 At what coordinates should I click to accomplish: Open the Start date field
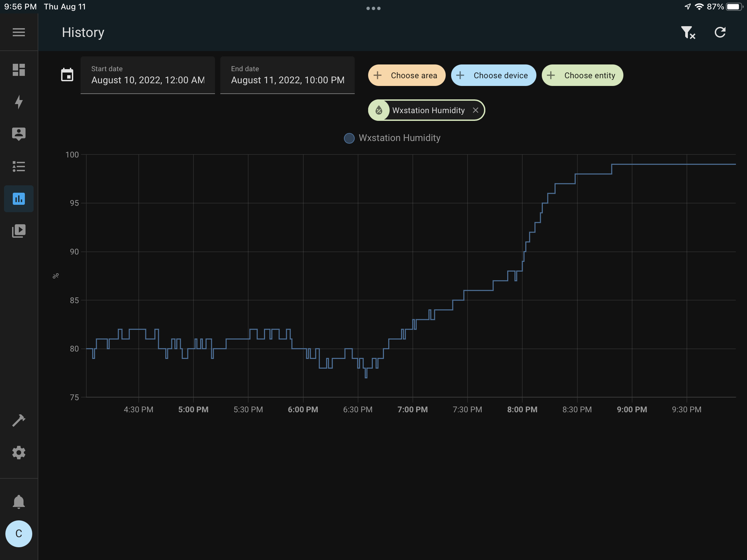coord(147,80)
